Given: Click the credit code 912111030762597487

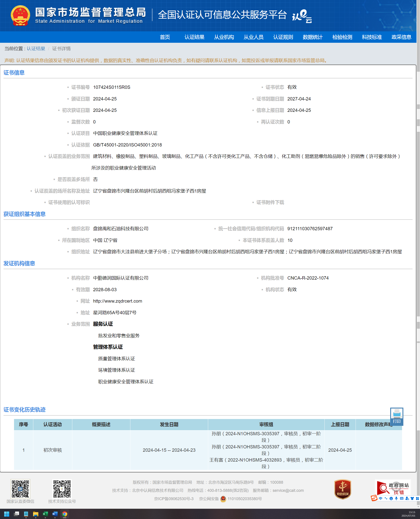Looking at the screenshot, I should (310, 228).
